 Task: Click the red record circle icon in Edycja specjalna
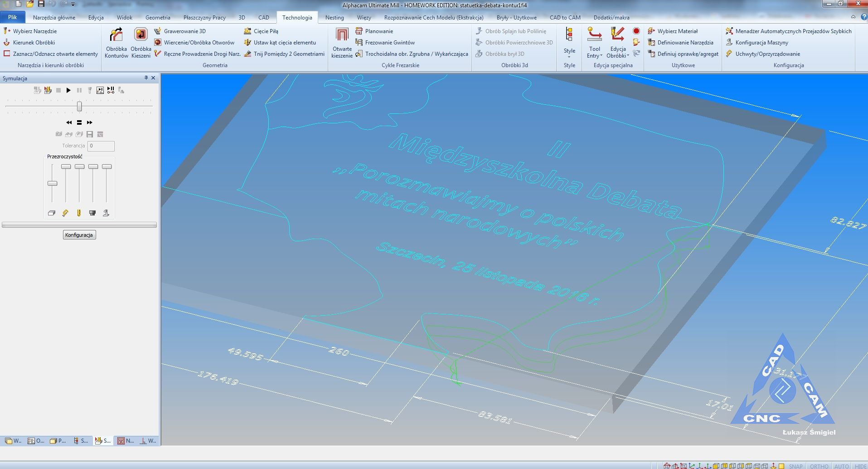pyautogui.click(x=636, y=31)
